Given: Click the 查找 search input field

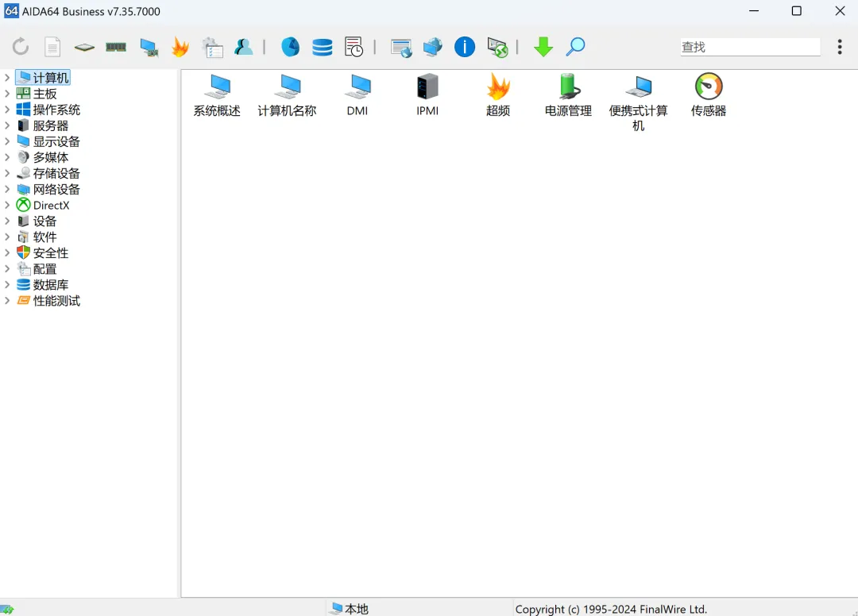Looking at the screenshot, I should [x=750, y=47].
